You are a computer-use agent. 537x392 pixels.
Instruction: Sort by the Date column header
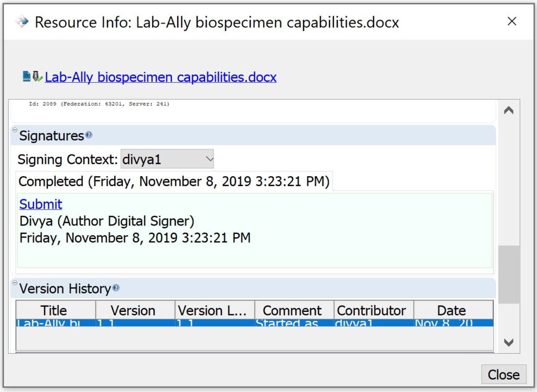(x=452, y=310)
